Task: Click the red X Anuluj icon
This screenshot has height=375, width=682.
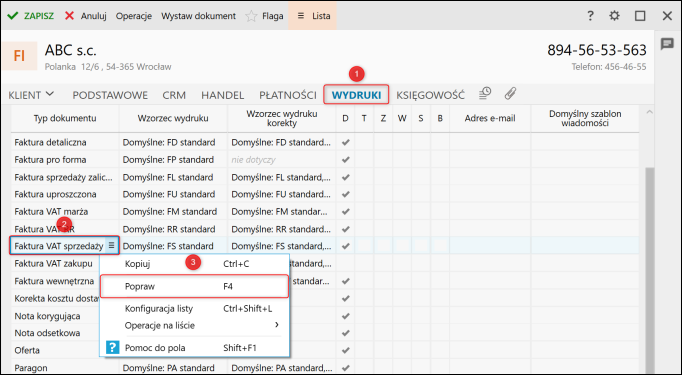Action: [x=69, y=16]
